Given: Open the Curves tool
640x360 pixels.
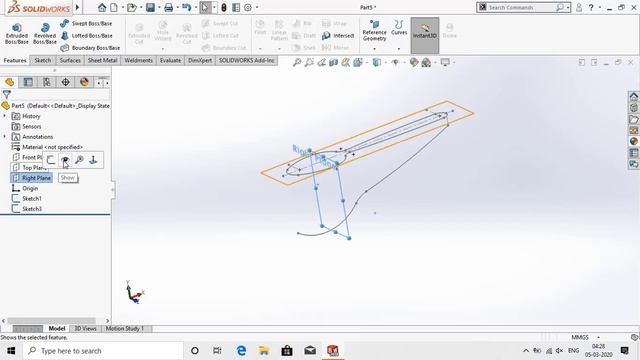Looking at the screenshot, I should pyautogui.click(x=399, y=28).
